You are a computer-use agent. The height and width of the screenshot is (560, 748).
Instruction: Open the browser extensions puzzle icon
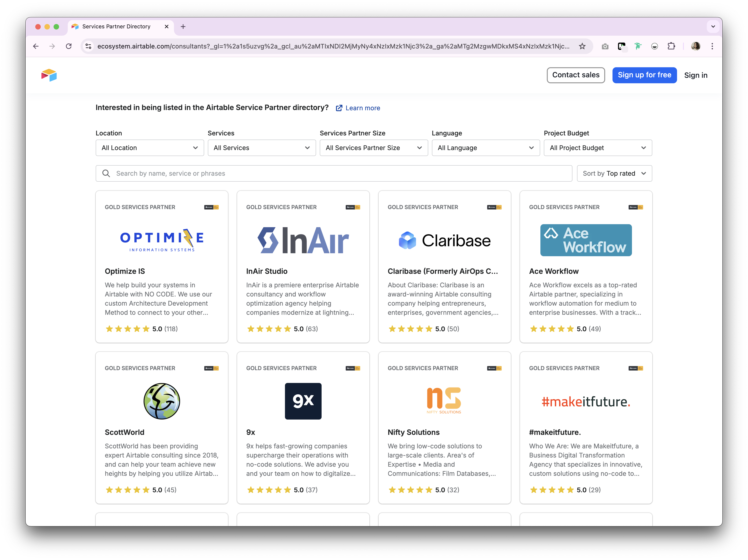coord(671,46)
